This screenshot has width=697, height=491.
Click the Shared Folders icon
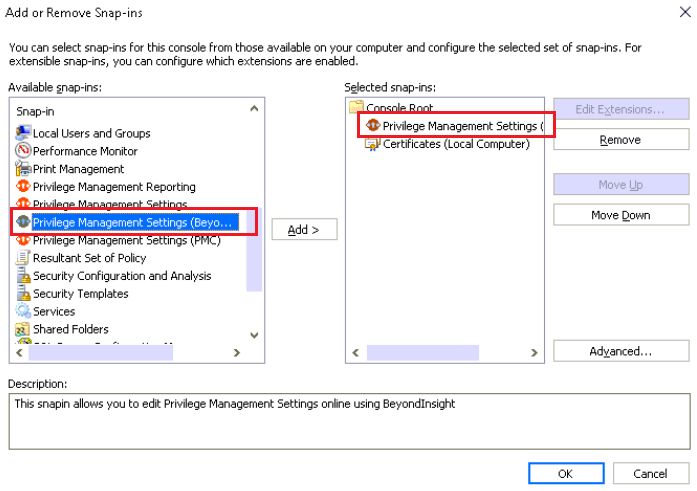[x=23, y=329]
